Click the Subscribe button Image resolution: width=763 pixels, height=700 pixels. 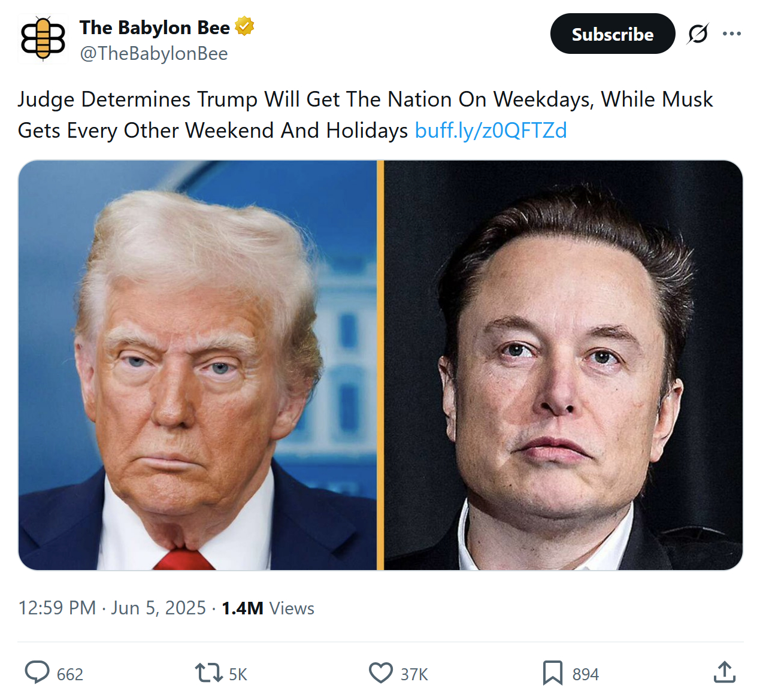coord(612,34)
